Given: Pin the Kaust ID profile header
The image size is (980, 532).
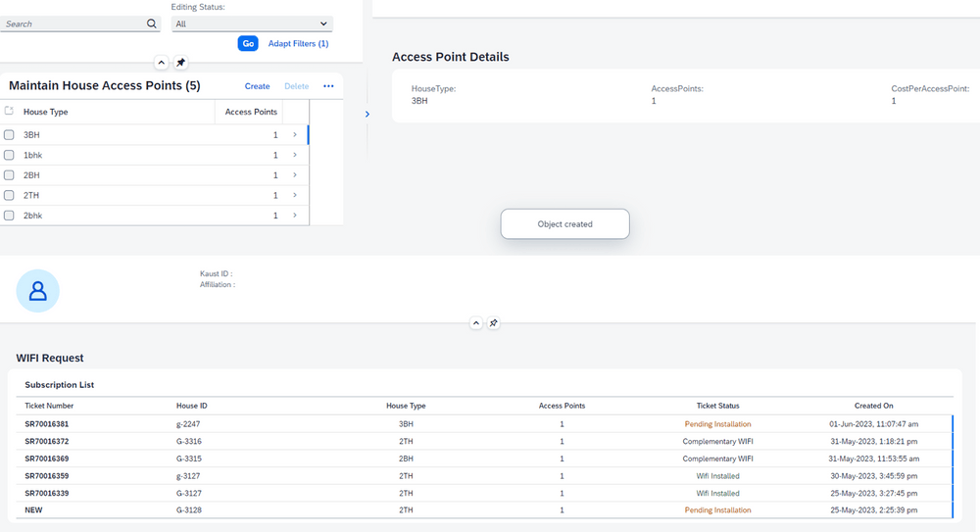Looking at the screenshot, I should [x=494, y=323].
